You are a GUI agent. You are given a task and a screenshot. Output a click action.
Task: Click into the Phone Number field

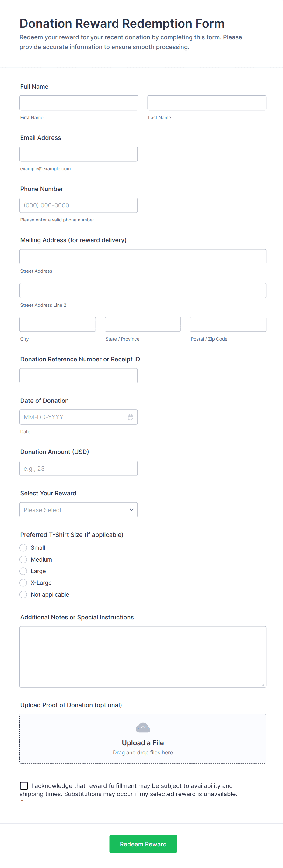click(x=79, y=205)
